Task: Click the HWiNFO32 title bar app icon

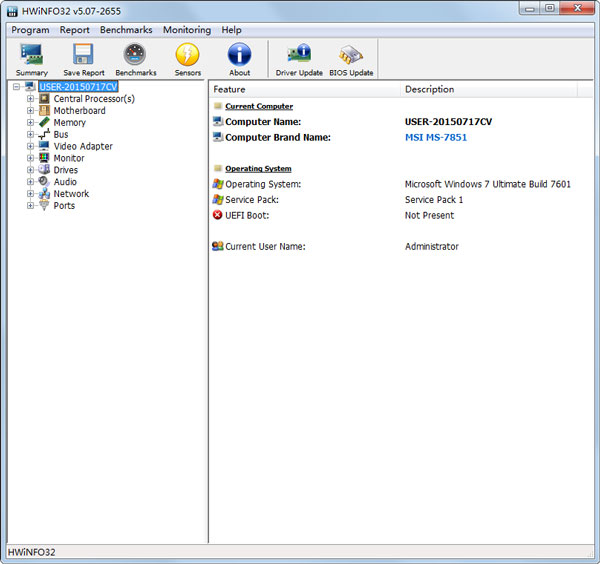Action: [12, 11]
